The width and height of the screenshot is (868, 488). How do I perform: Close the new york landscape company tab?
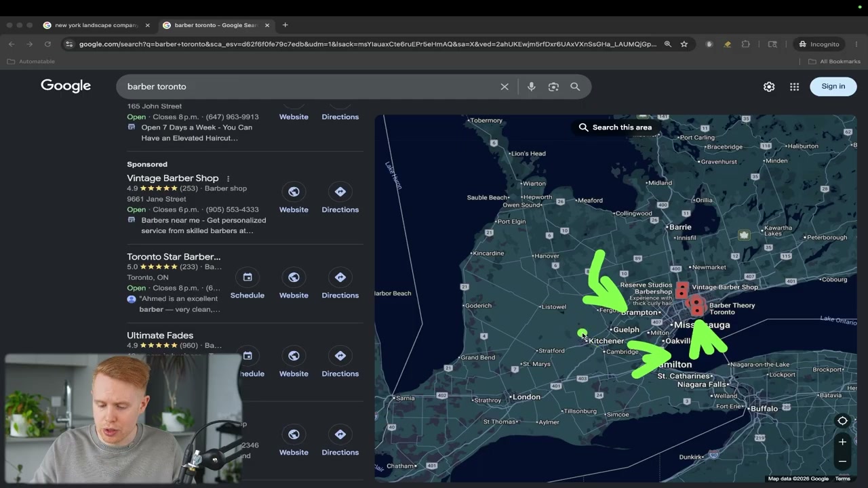pos(148,25)
